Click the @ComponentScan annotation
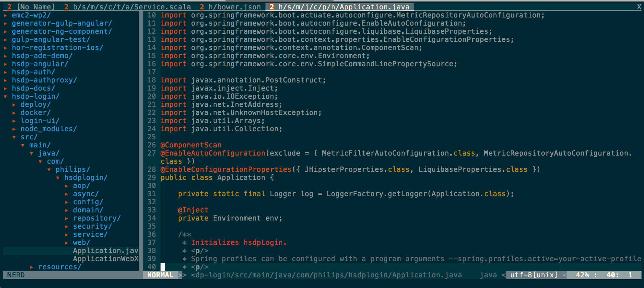 coord(191,145)
